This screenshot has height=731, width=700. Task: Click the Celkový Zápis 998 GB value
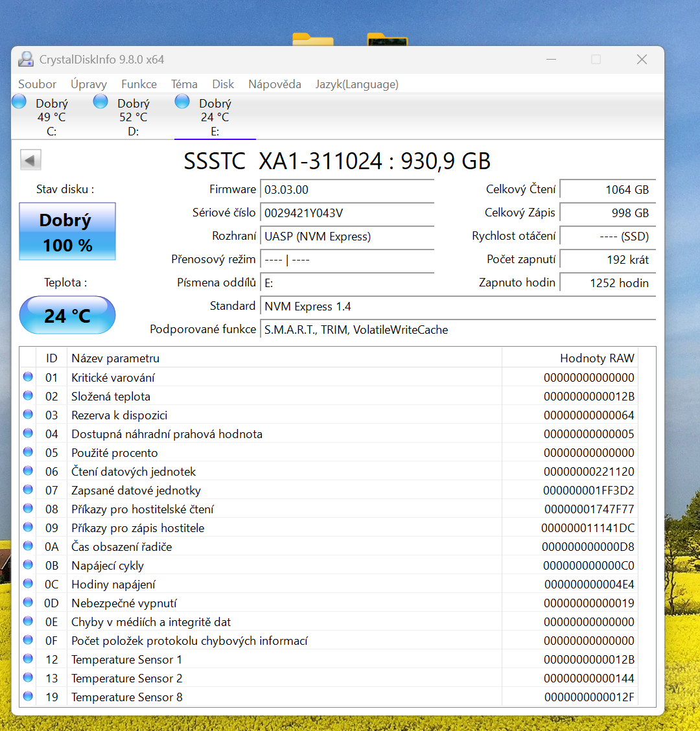[608, 213]
